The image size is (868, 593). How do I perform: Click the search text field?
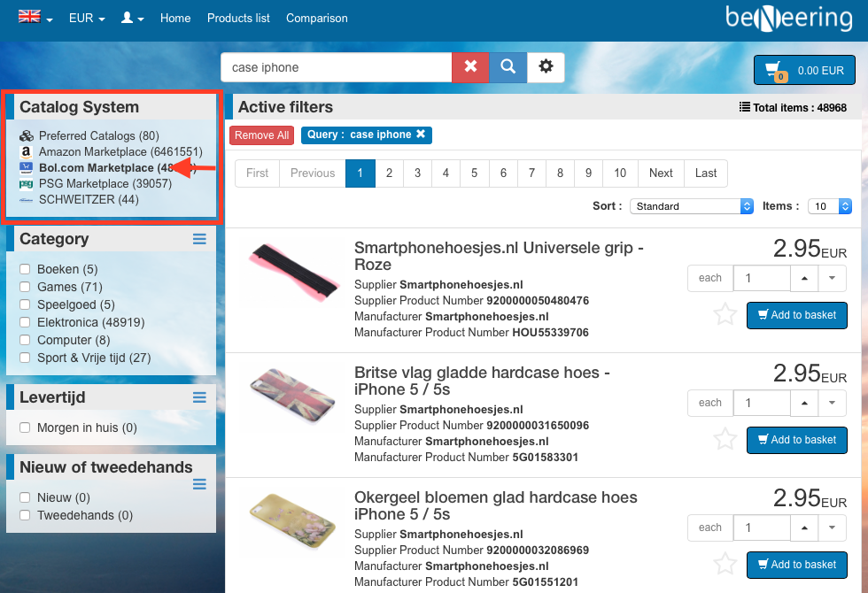coord(337,67)
